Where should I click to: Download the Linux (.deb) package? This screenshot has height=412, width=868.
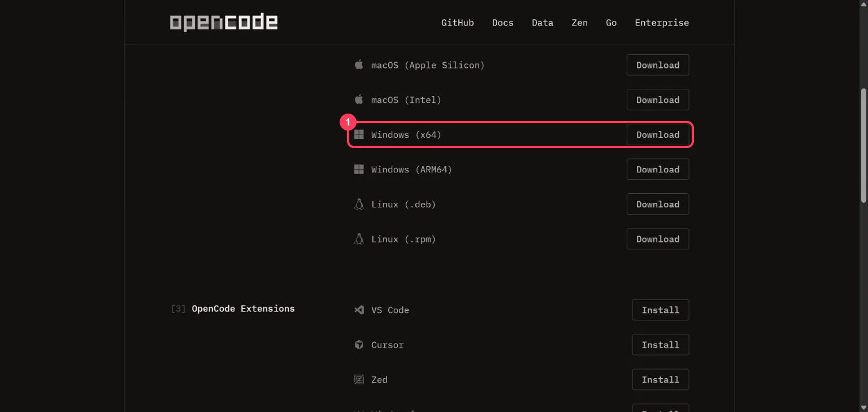click(x=658, y=205)
